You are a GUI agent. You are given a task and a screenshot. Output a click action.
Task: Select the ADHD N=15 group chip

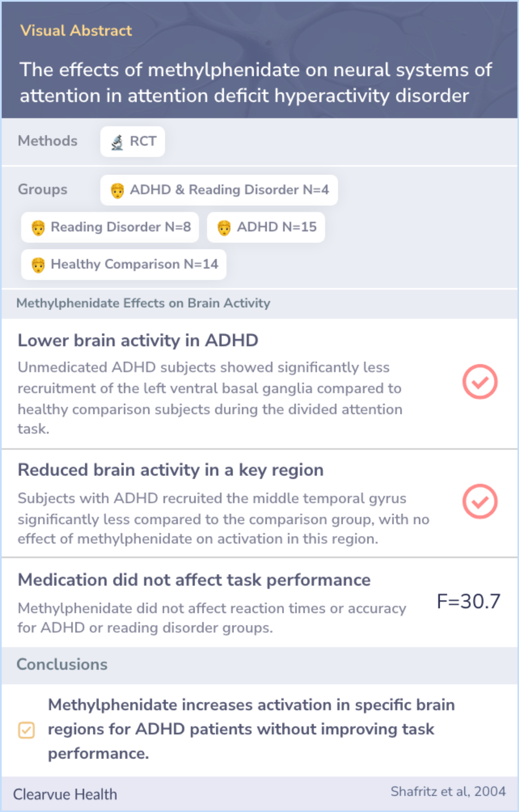[266, 227]
